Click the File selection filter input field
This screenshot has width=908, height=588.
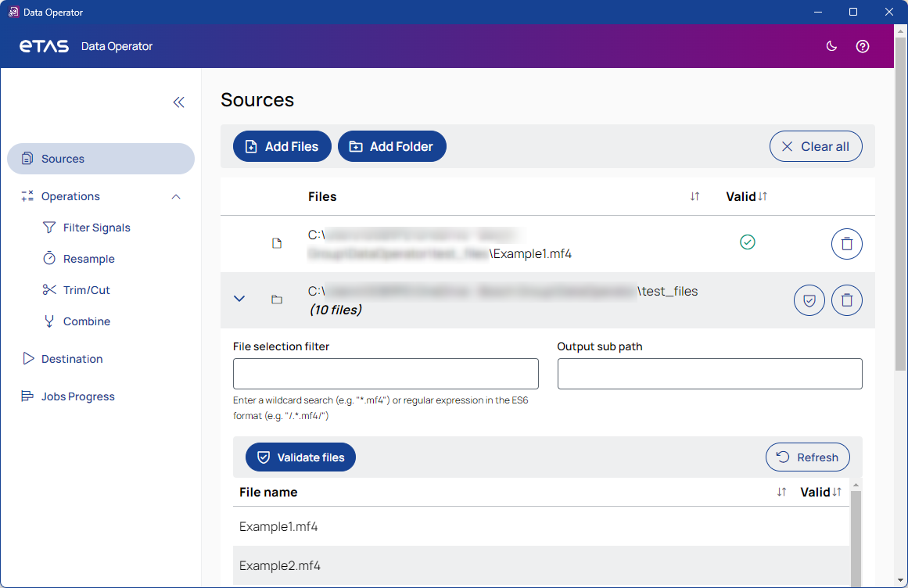click(x=386, y=374)
